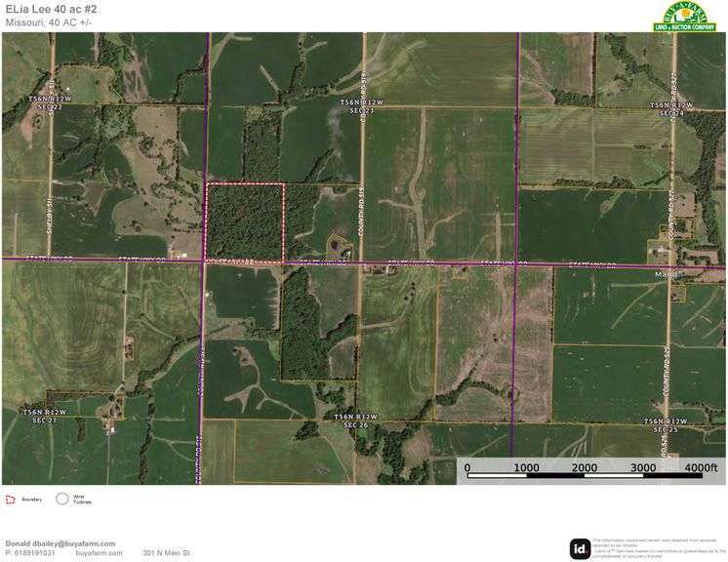Click the black 'id.' logo badge

point(580,549)
